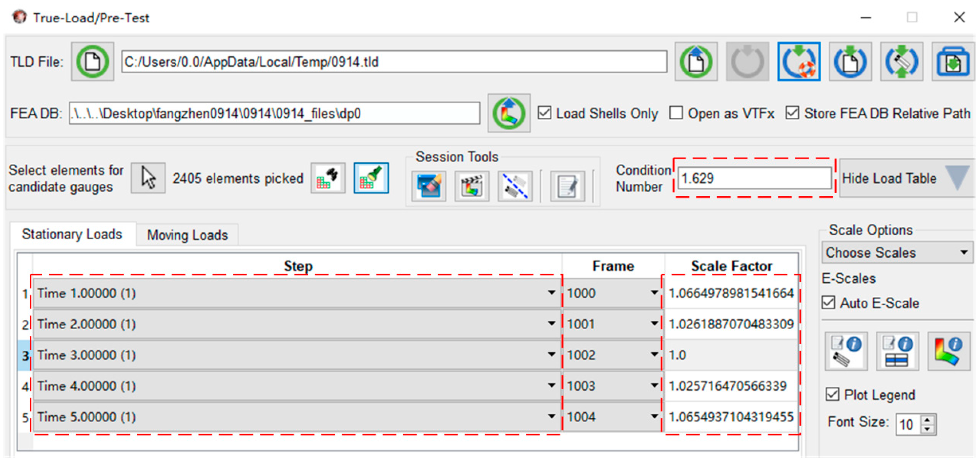Click the gauge info icon under E-Scales

click(846, 351)
